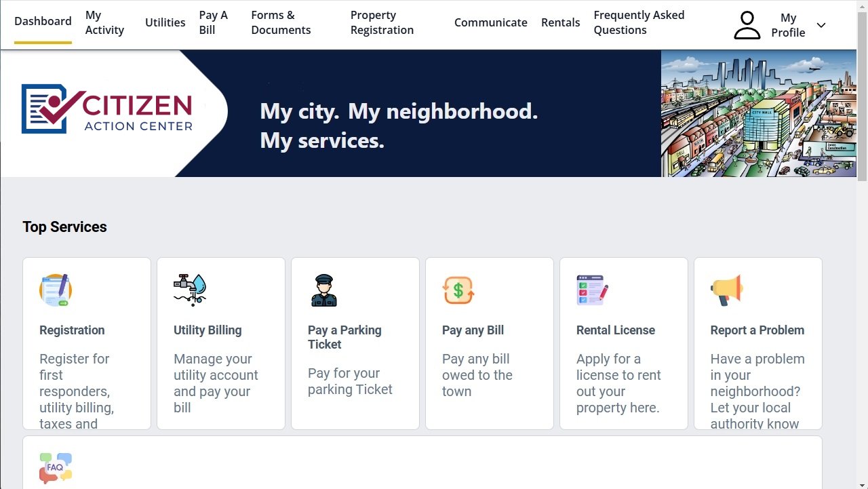Click the city illustration banner image
The height and width of the screenshot is (489, 868).
pos(758,113)
